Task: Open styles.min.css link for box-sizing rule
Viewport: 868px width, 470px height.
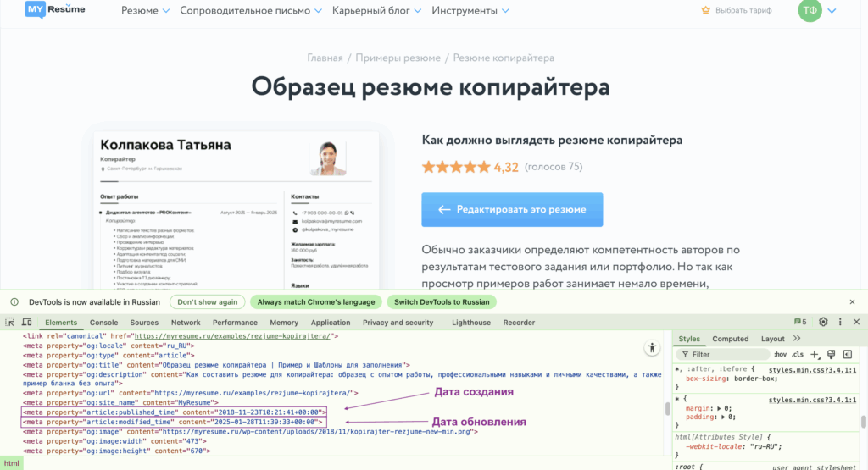Action: [812, 370]
